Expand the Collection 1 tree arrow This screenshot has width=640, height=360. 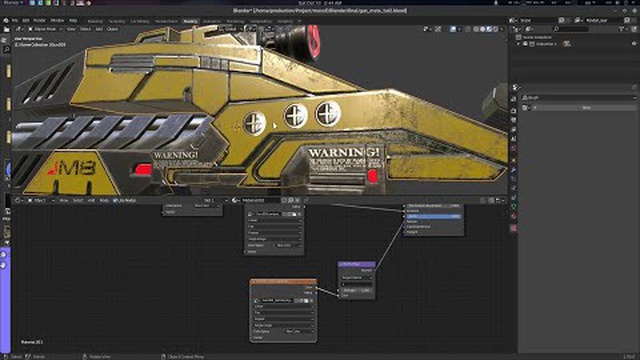(x=519, y=44)
